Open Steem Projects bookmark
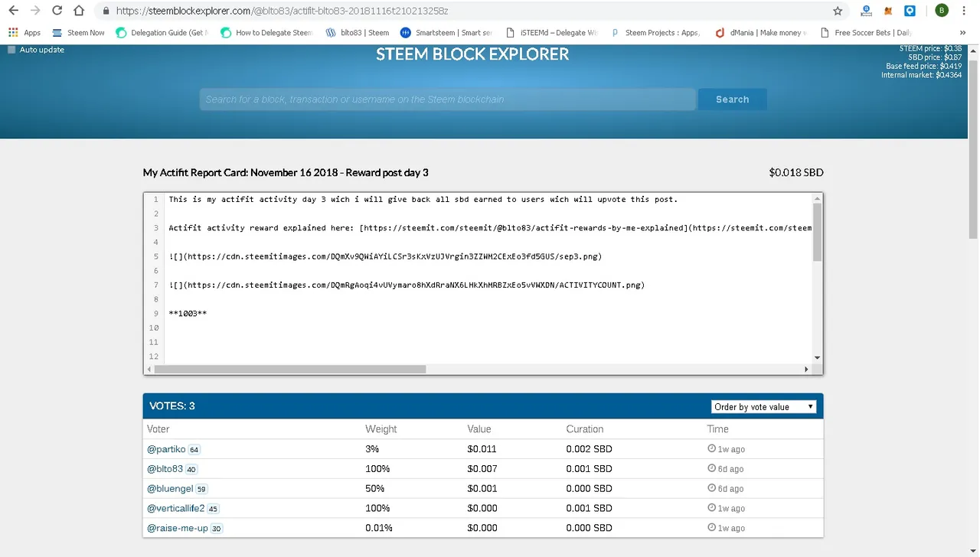The image size is (980, 557). tap(655, 33)
